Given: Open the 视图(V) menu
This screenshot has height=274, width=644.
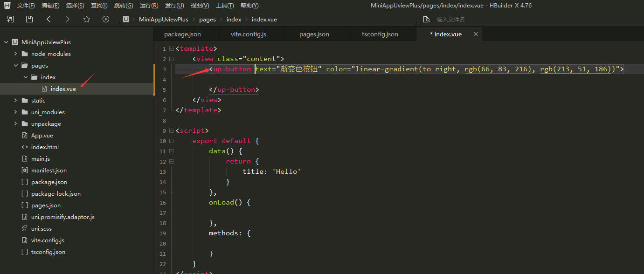Looking at the screenshot, I should 200,6.
